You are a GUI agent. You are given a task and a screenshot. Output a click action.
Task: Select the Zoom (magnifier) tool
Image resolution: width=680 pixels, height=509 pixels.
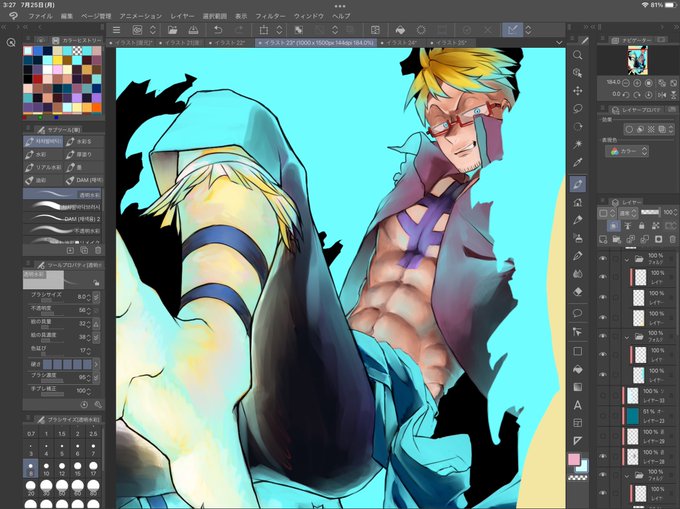click(577, 55)
